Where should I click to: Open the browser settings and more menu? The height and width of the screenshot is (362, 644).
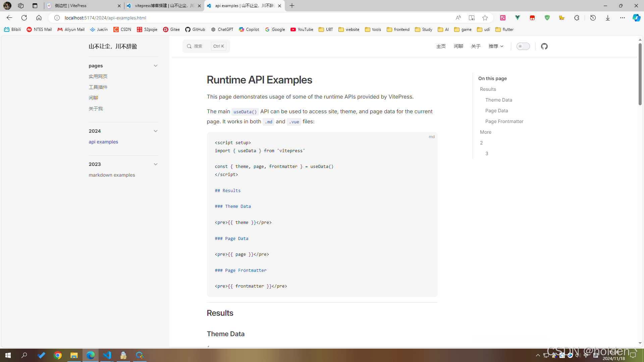(x=622, y=18)
